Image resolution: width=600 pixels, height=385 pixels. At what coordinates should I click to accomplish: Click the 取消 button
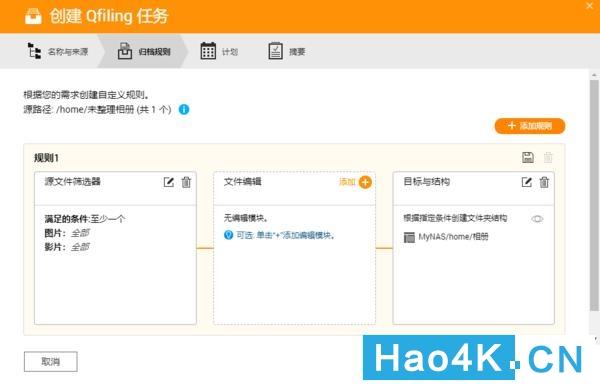click(51, 362)
